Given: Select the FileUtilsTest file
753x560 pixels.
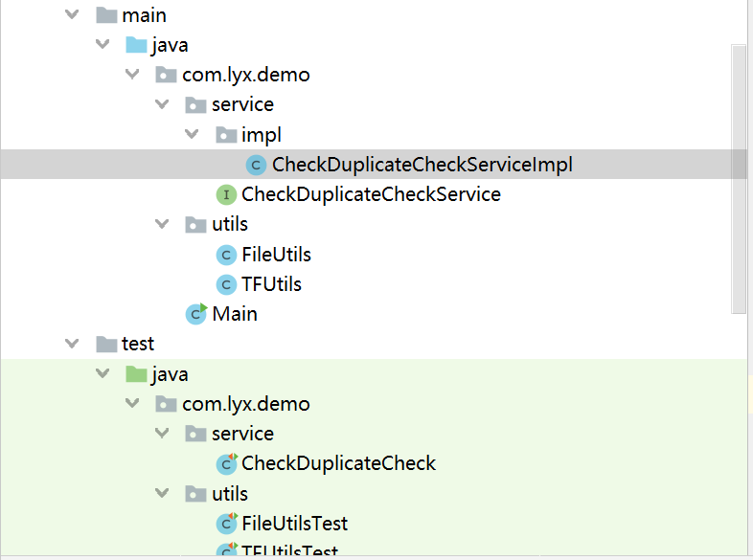Looking at the screenshot, I should pyautogui.click(x=294, y=524).
